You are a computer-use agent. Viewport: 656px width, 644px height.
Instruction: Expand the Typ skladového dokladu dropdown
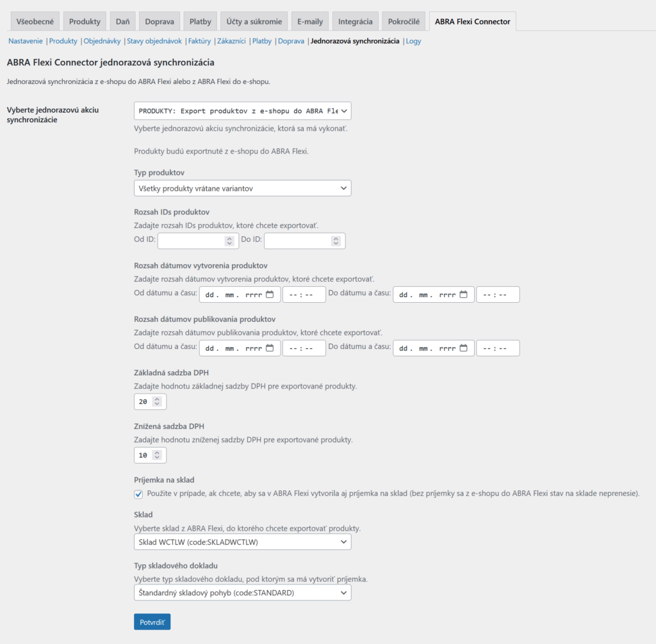point(242,593)
